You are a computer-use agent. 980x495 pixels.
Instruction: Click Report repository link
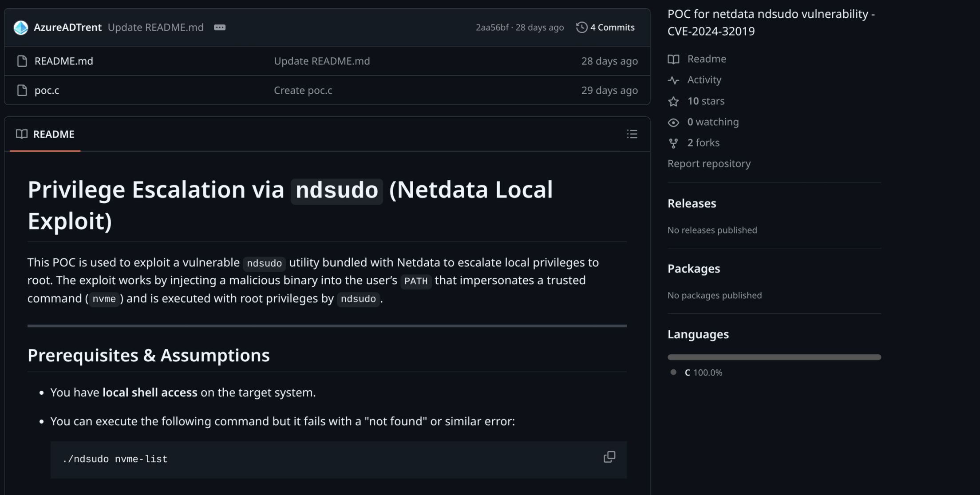709,164
